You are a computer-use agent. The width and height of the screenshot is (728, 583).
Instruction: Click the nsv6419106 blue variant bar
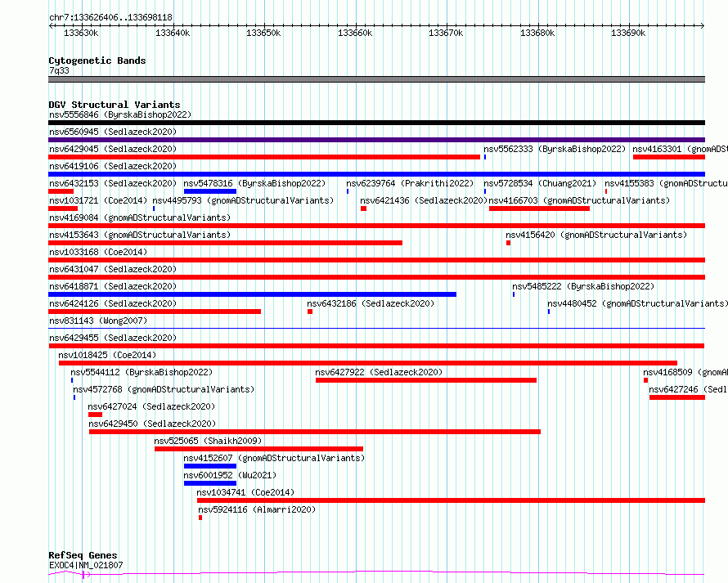376,174
